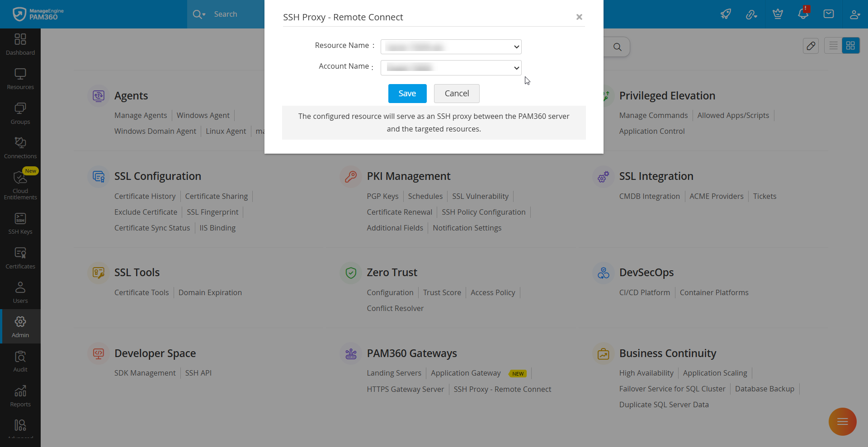Cancel the SSH Proxy dialog
This screenshot has width=868, height=447.
(457, 94)
